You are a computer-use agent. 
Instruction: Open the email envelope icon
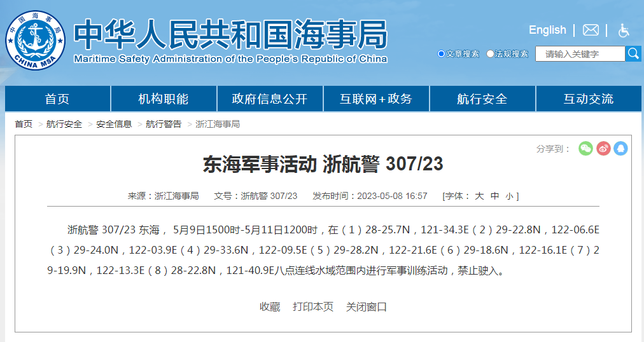coord(591,30)
